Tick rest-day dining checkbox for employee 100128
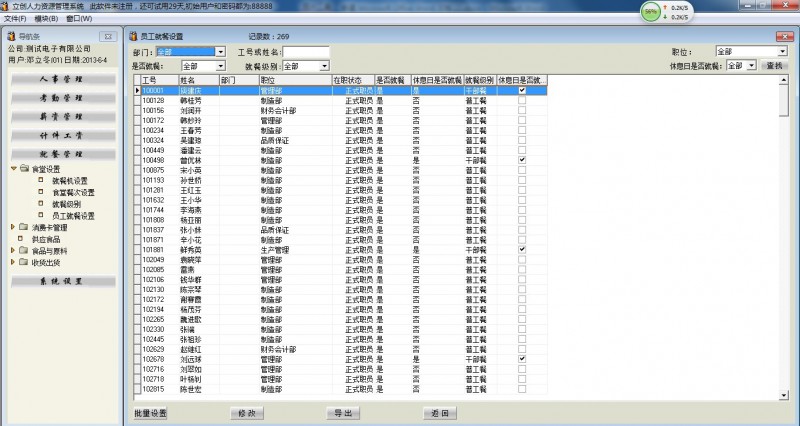The height and width of the screenshot is (426, 800). (x=522, y=100)
